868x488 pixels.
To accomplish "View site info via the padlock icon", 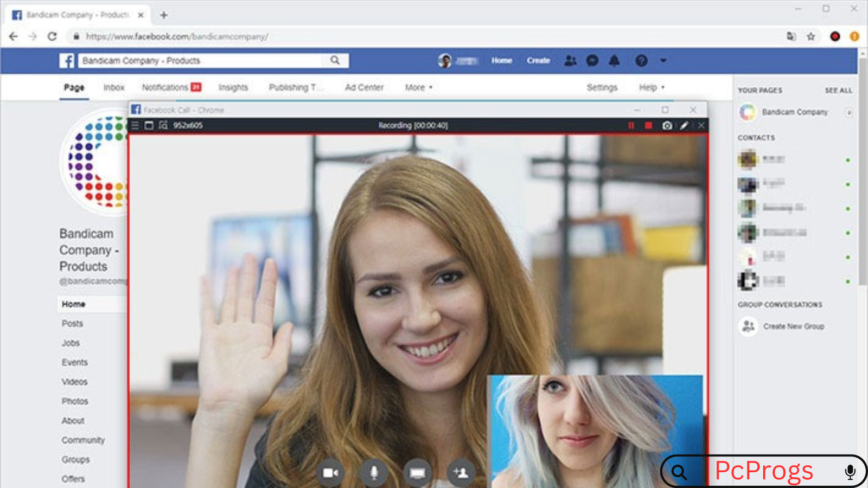I will click(x=76, y=36).
